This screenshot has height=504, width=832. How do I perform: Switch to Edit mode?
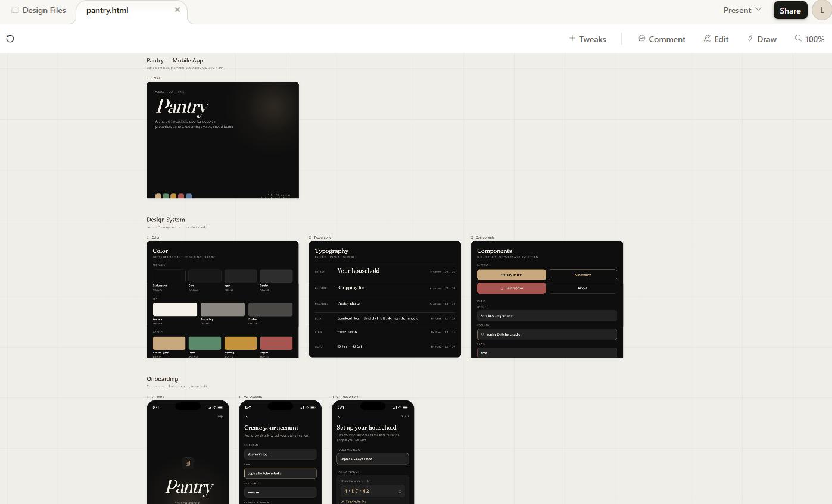coord(716,39)
